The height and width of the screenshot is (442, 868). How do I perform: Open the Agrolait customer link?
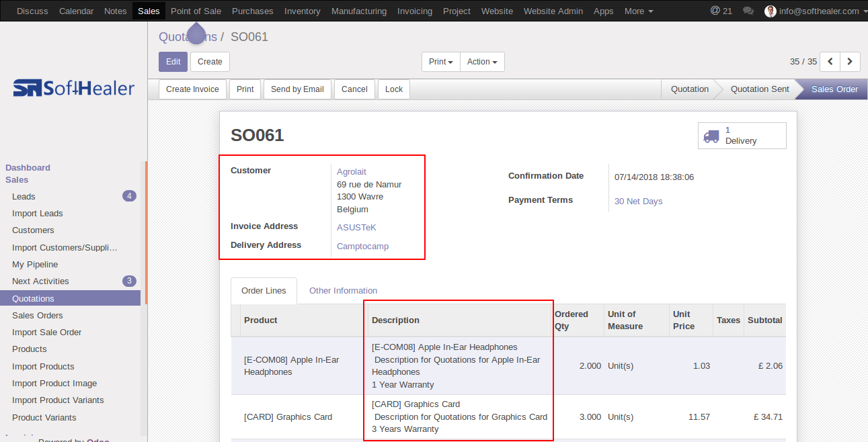click(x=352, y=172)
